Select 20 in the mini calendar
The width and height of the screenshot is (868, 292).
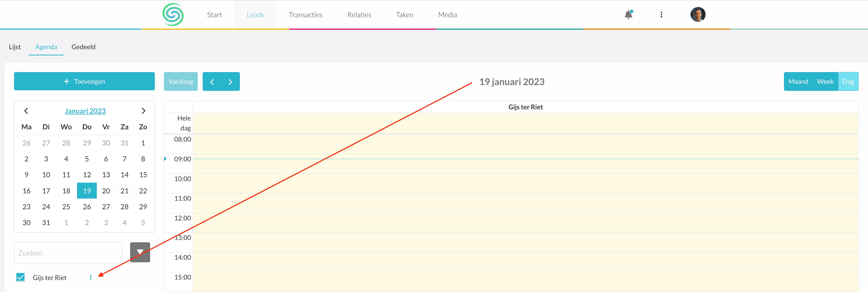tap(106, 191)
